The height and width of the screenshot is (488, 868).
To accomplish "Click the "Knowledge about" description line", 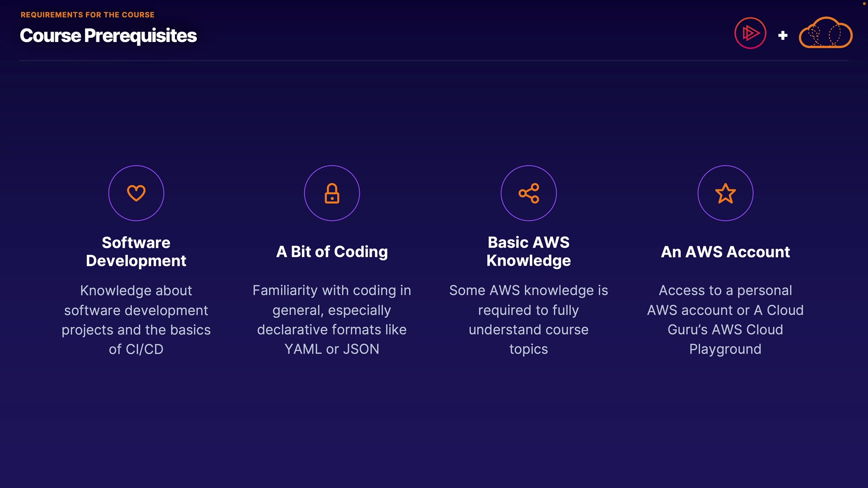I will 136,291.
